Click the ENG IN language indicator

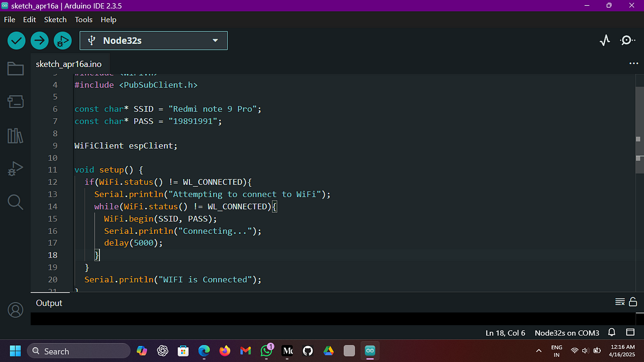click(x=556, y=351)
